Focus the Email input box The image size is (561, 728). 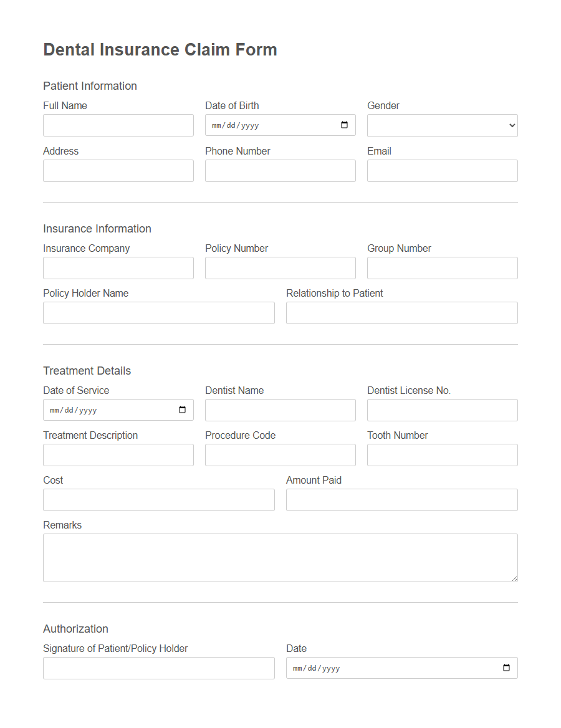click(442, 170)
